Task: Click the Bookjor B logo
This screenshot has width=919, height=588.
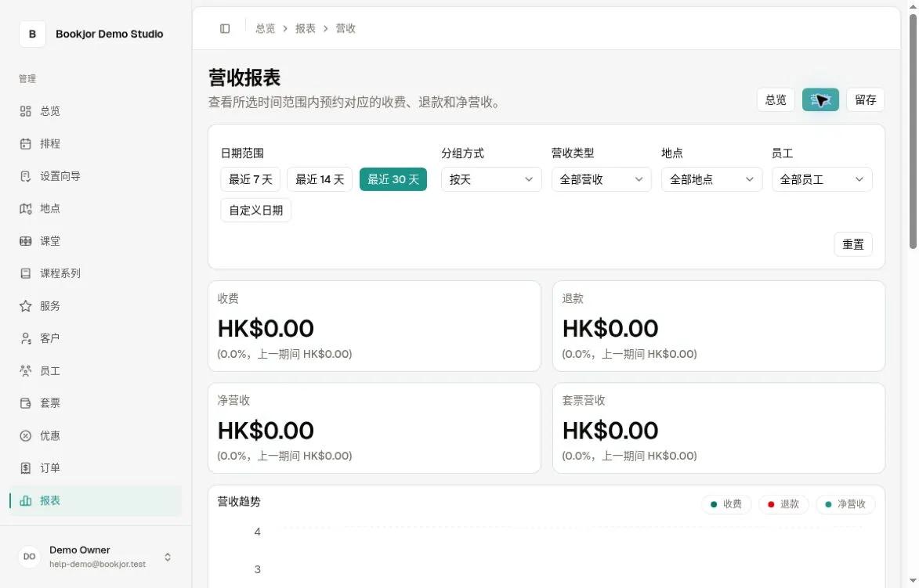Action: [32, 34]
